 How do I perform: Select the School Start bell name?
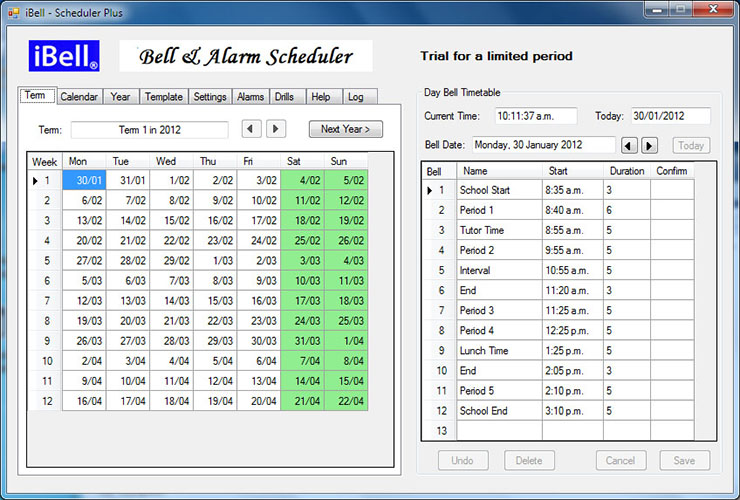coord(499,190)
